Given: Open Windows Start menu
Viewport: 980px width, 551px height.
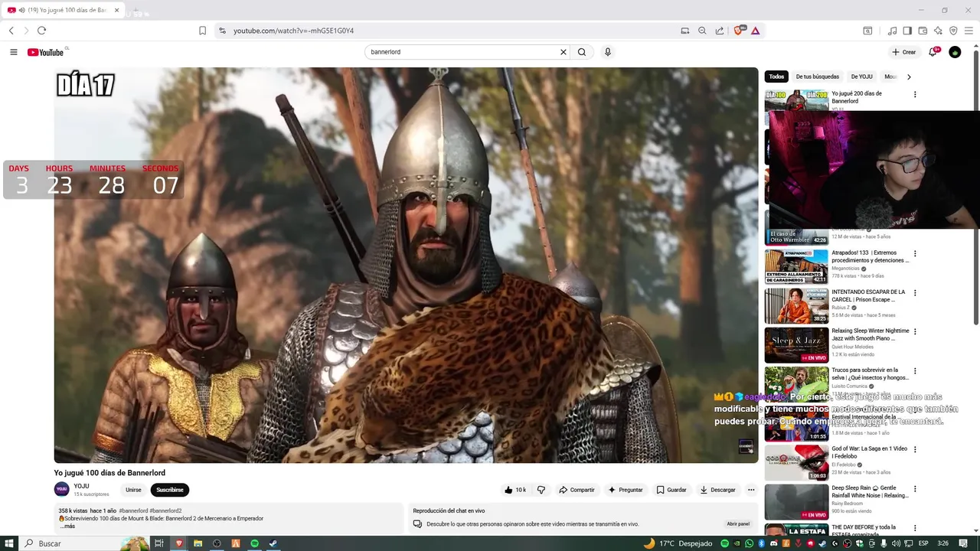Looking at the screenshot, I should click(x=8, y=543).
